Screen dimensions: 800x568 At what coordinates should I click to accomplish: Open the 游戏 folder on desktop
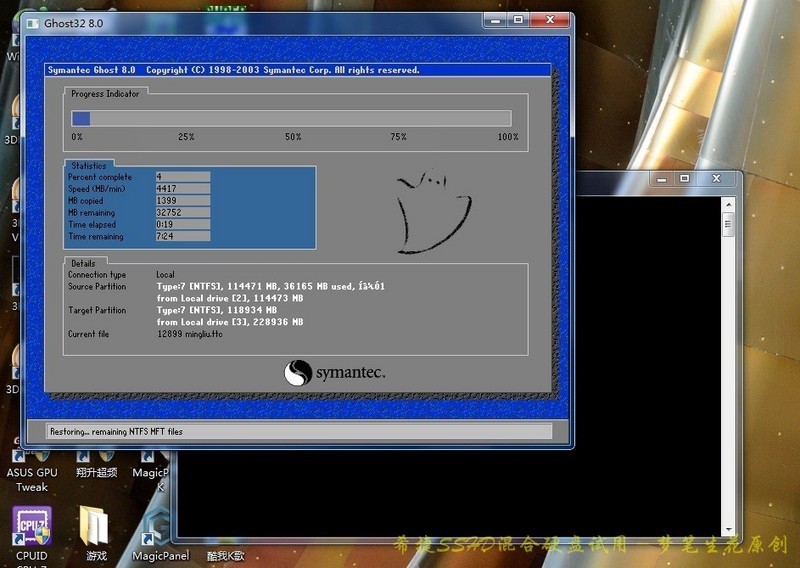(96, 528)
